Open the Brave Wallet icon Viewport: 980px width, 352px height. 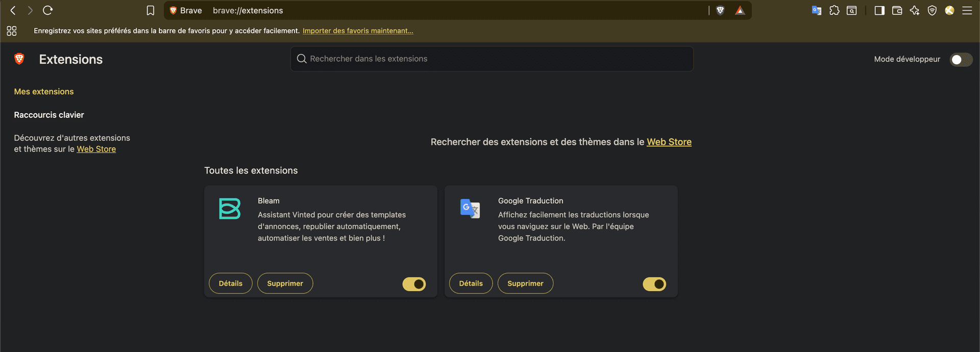click(897, 10)
